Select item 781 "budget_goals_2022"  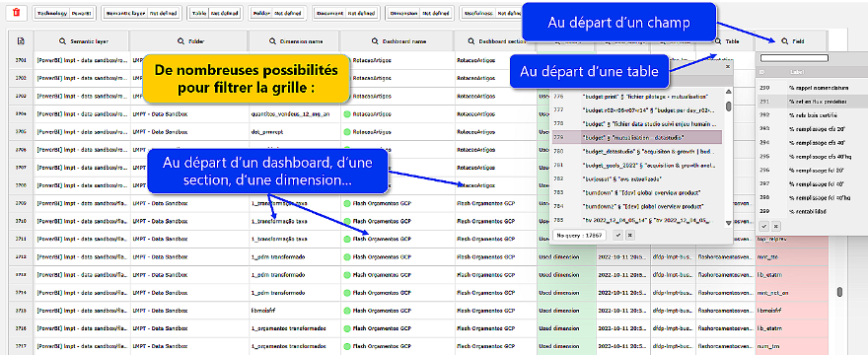636,165
